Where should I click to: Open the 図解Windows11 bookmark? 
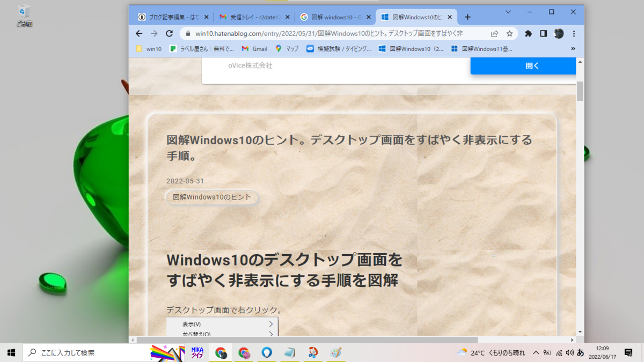(x=482, y=48)
